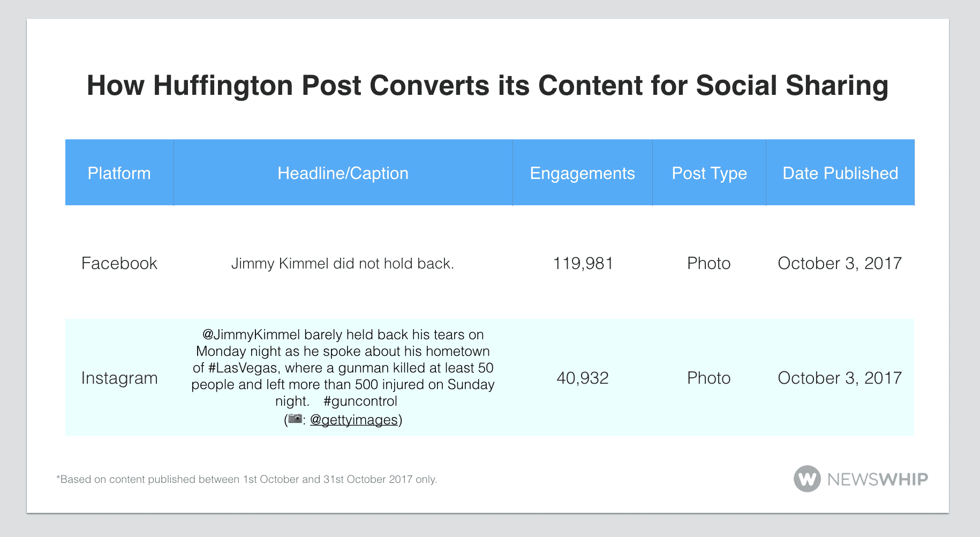Select the Instagram platform cell
Screen dimensions: 980x537
[x=119, y=378]
